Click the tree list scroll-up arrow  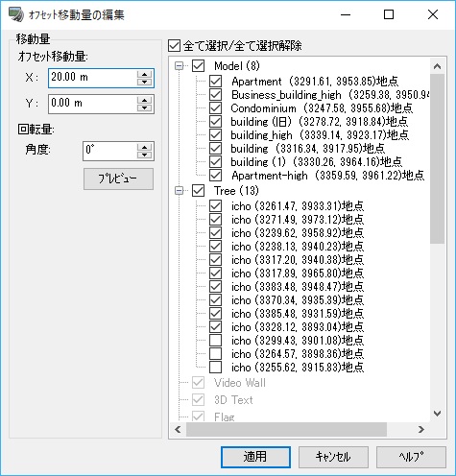pyautogui.click(x=437, y=66)
